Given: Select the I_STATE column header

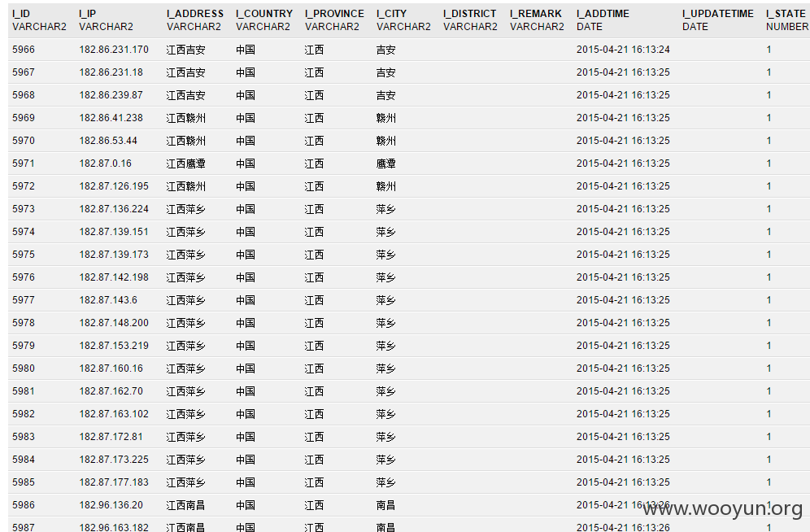Looking at the screenshot, I should click(x=786, y=14).
